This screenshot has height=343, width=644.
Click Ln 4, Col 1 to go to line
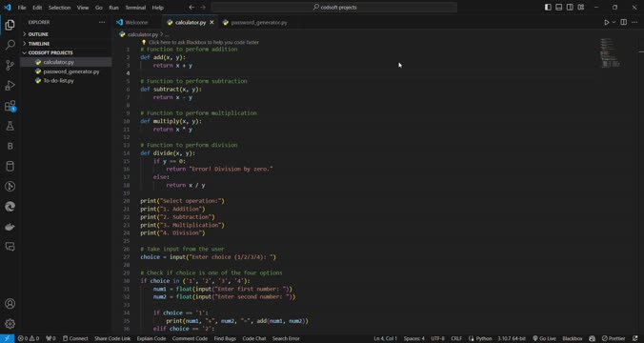[x=385, y=338]
